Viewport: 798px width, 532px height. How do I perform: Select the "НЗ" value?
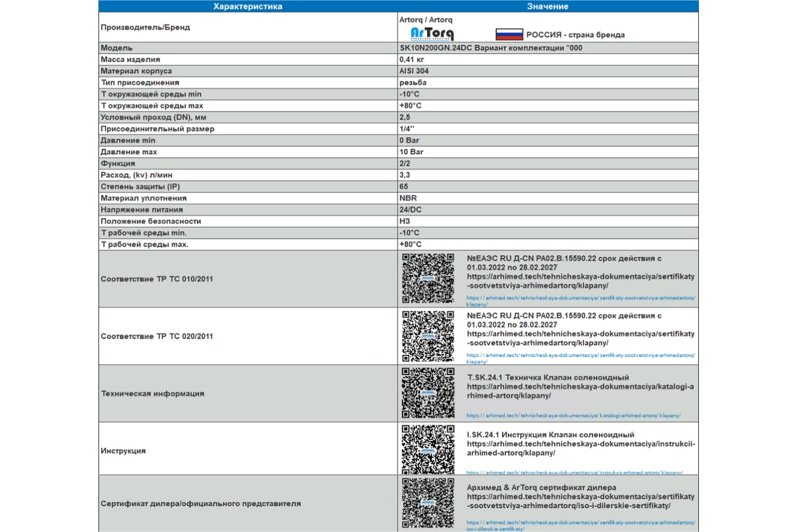click(404, 221)
